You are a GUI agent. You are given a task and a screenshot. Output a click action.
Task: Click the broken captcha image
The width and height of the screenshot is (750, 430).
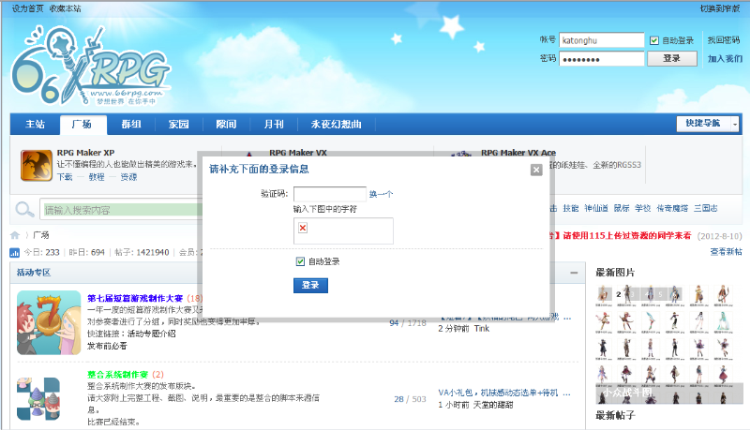click(303, 228)
